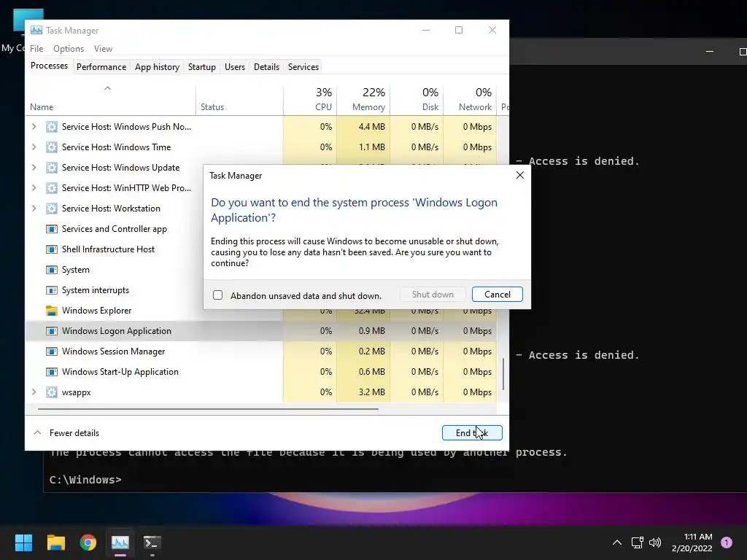
Task: Sort by CPU column header
Action: [310, 101]
